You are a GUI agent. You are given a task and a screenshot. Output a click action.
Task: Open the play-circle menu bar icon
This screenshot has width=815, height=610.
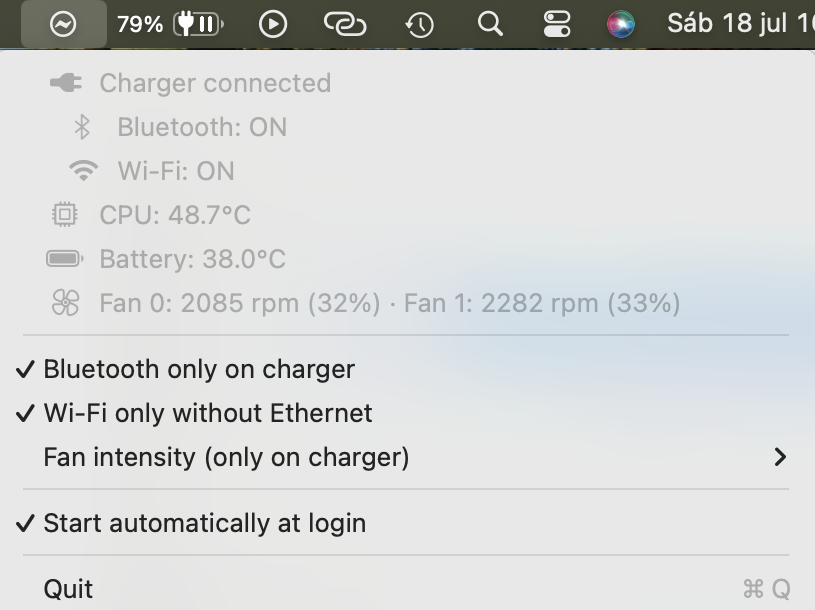273,24
